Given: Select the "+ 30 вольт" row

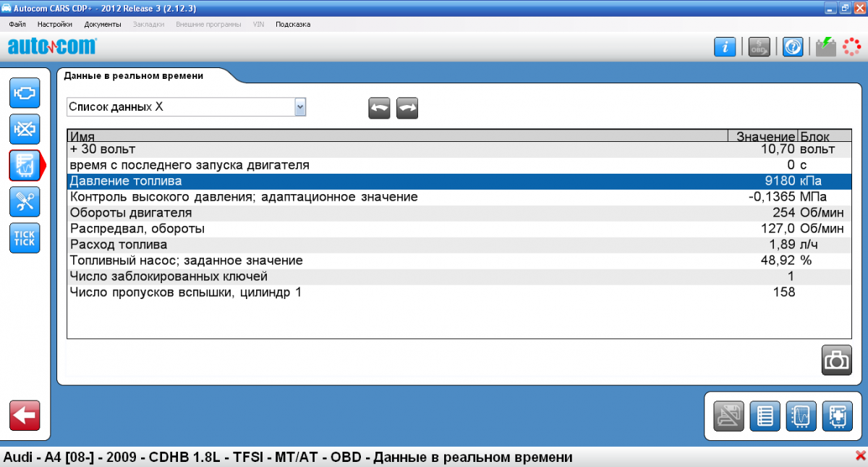Looking at the screenshot, I should [459, 149].
